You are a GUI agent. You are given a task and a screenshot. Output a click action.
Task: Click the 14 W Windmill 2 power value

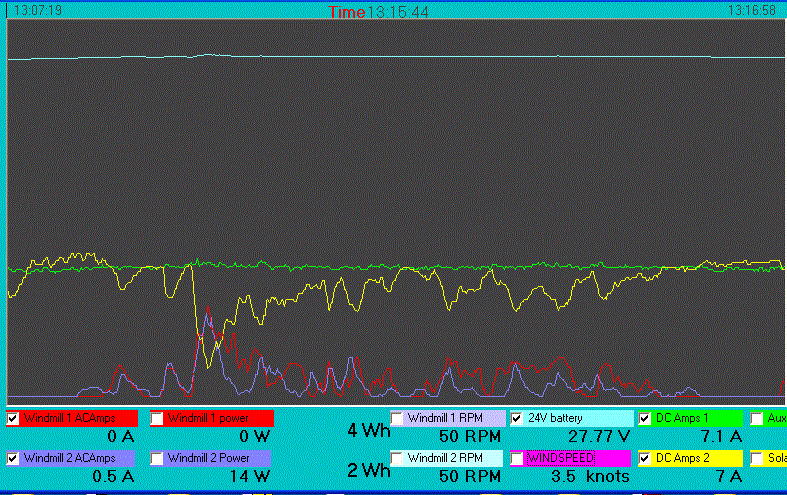[x=256, y=476]
